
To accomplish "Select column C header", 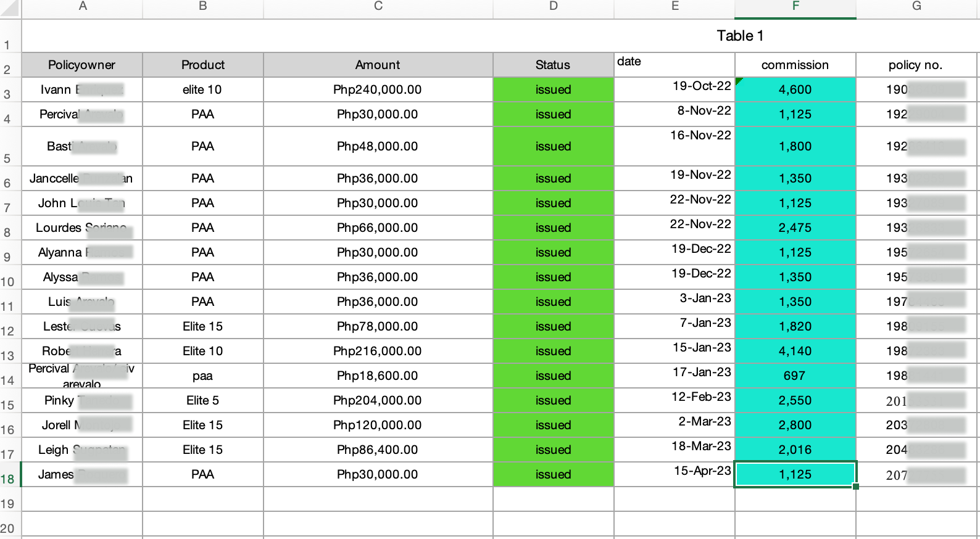I will pyautogui.click(x=378, y=7).
